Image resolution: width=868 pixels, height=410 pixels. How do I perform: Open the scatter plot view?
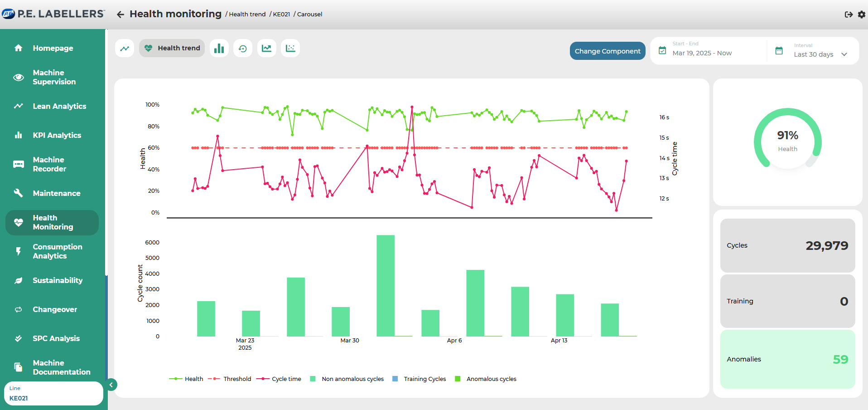(290, 48)
